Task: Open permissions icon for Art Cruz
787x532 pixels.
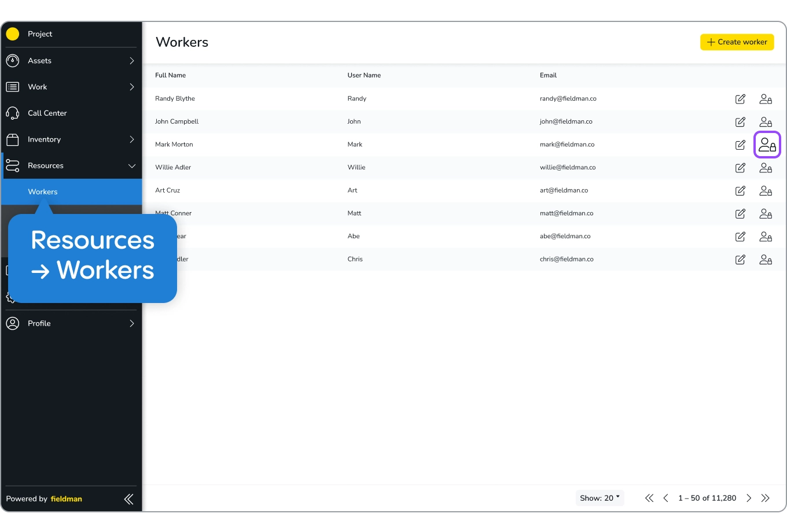Action: coord(766,191)
